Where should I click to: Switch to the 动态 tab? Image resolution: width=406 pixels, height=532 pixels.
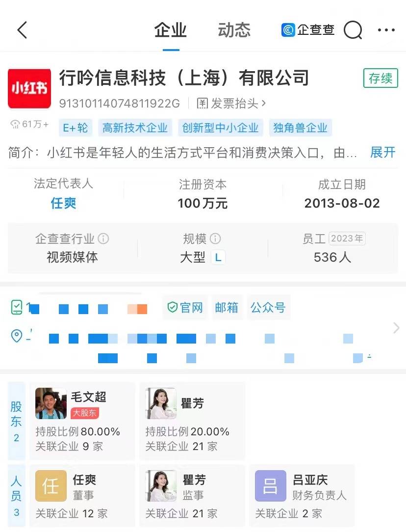pos(234,30)
